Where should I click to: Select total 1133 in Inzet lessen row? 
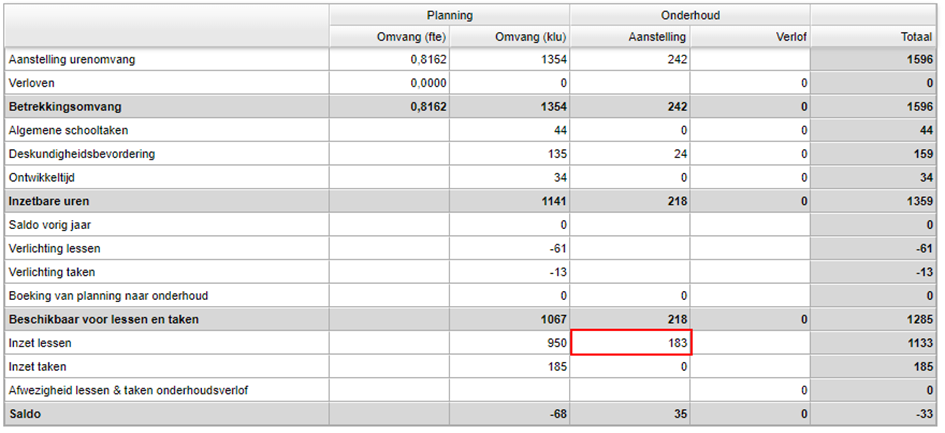920,343
